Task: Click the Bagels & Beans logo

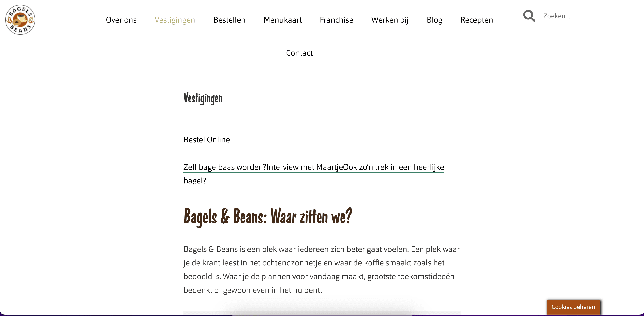Action: [20, 19]
